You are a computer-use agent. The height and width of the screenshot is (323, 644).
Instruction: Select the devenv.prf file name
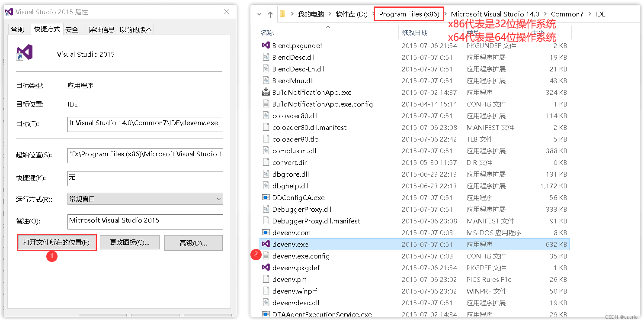(289, 279)
